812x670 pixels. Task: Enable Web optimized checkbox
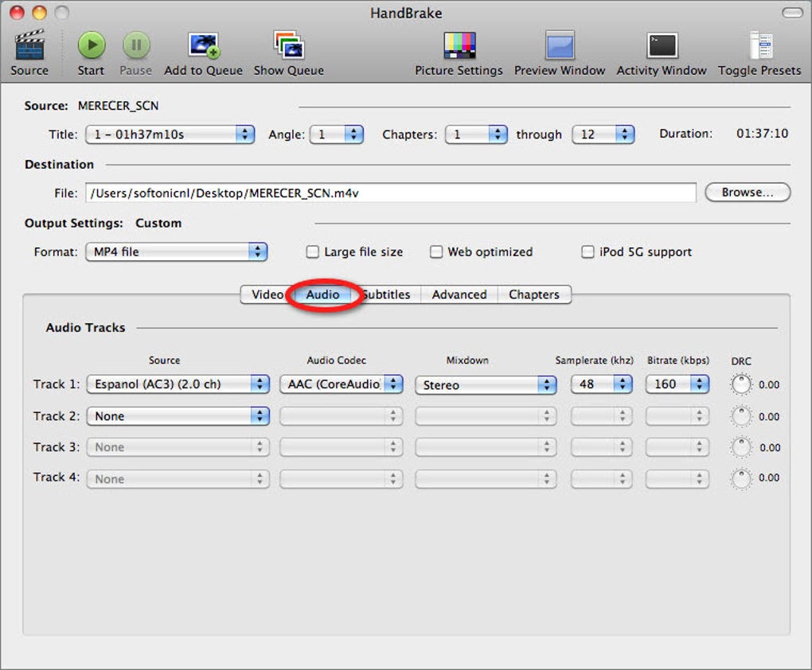coord(436,252)
